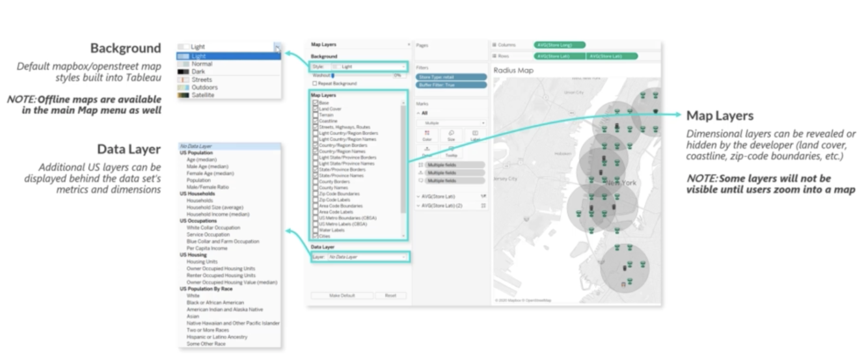Enable Streets, Highways, Routes layer
This screenshot has width=868, height=356.
(316, 127)
